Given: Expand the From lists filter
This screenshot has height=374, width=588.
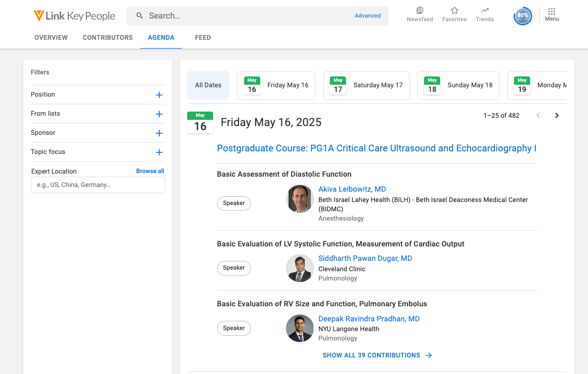Looking at the screenshot, I should 159,114.
